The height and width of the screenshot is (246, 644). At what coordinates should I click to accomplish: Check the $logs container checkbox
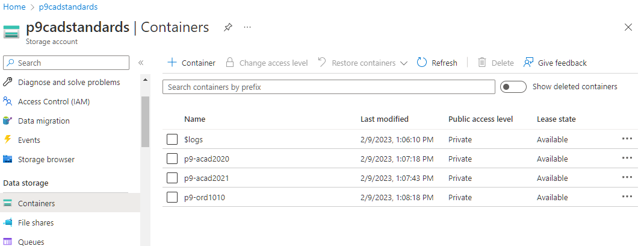pos(172,139)
